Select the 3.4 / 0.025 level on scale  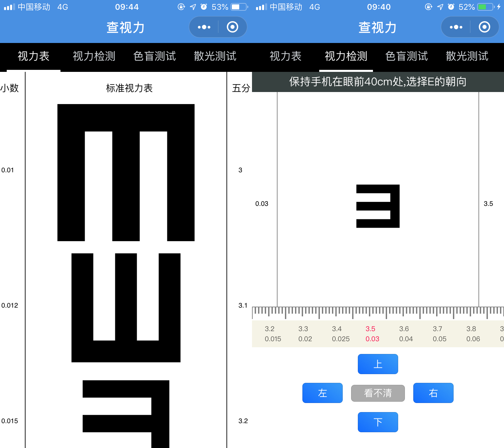[x=341, y=334]
